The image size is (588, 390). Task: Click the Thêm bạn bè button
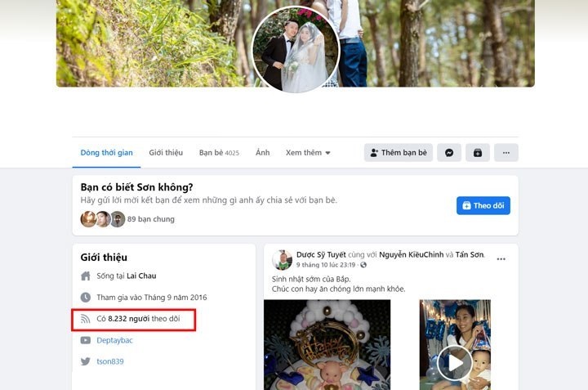(x=399, y=153)
